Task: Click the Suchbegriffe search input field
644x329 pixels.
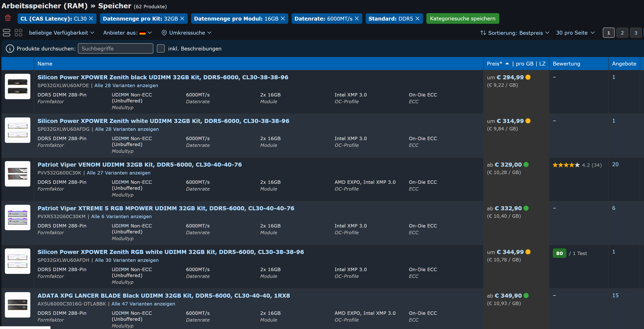Action: (115, 49)
